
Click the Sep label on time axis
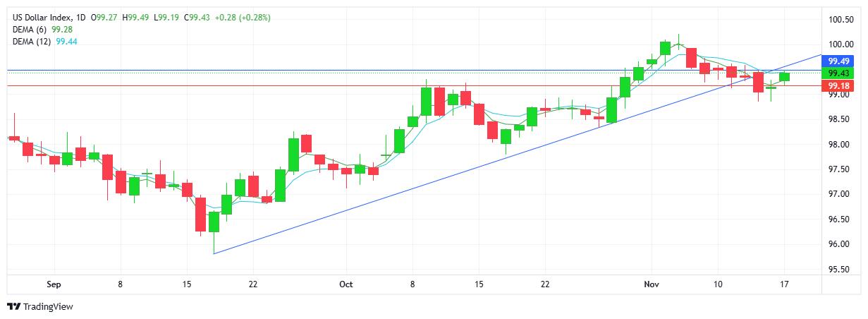coord(54,284)
